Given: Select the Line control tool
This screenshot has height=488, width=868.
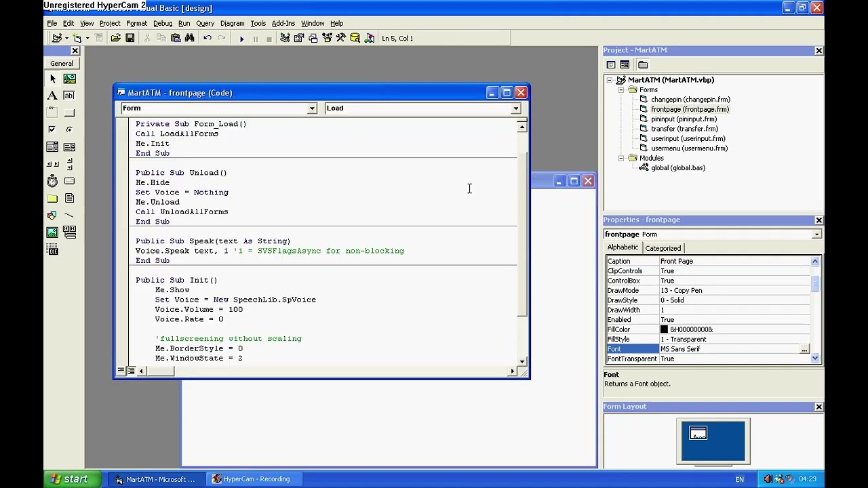Looking at the screenshot, I should (x=69, y=216).
